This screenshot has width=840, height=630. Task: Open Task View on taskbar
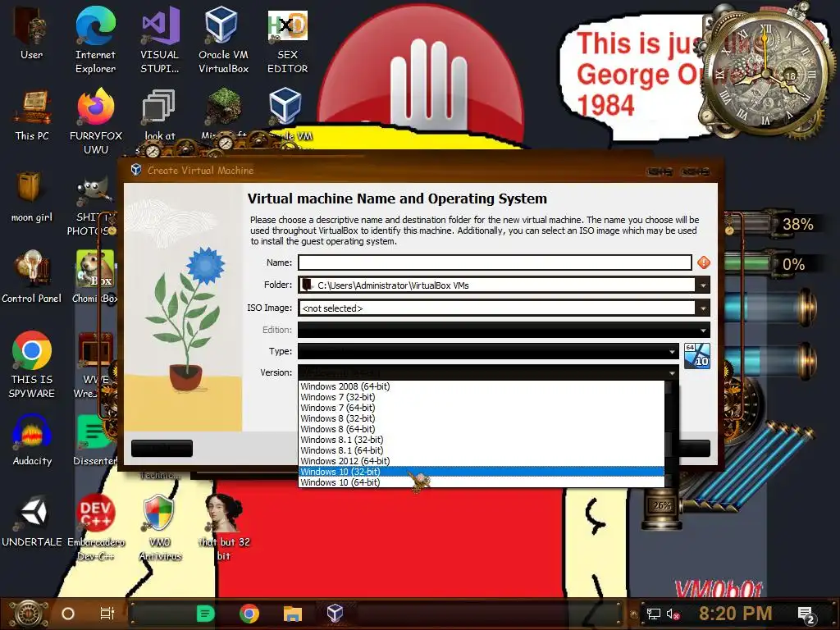point(107,614)
